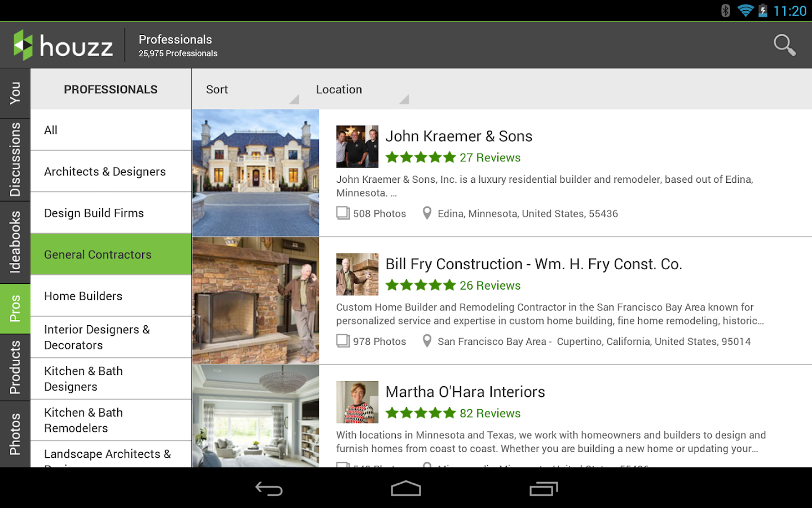Tap the five-star rating for Martha O'Hara Interiors
This screenshot has height=508, width=812.
coord(421,413)
